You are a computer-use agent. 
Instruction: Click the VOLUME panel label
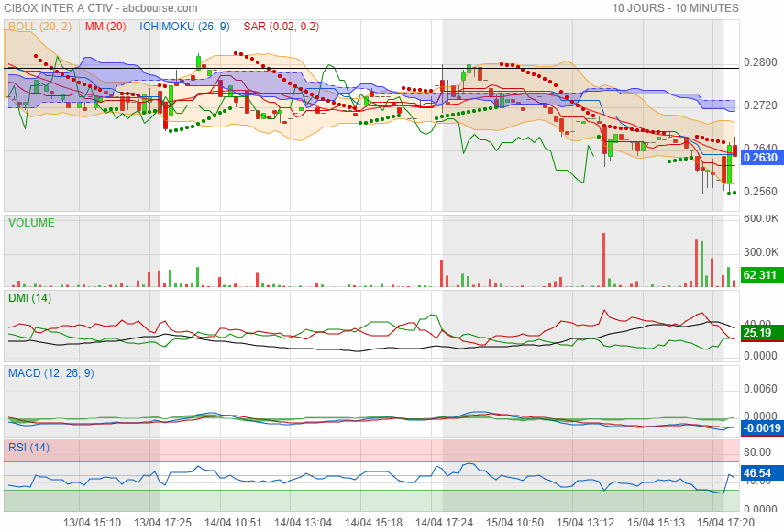tap(31, 223)
